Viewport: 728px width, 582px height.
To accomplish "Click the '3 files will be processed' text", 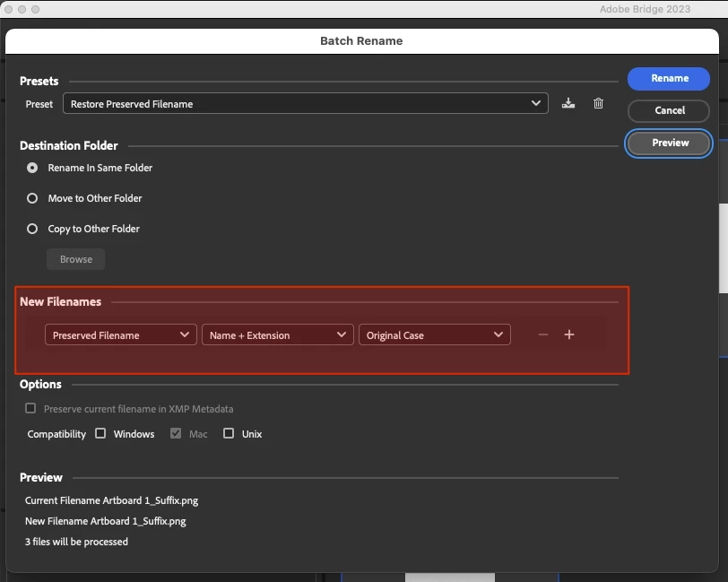I will (76, 542).
